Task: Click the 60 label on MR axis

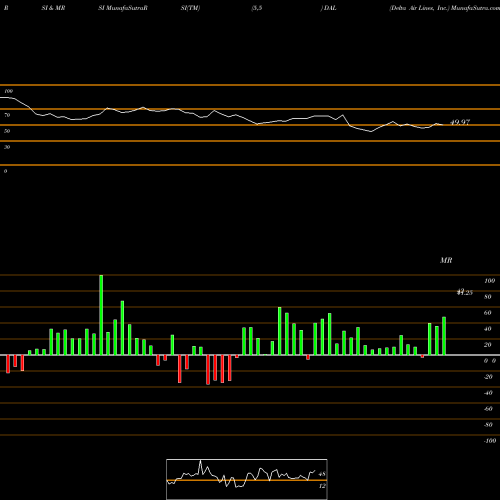Action: click(488, 313)
